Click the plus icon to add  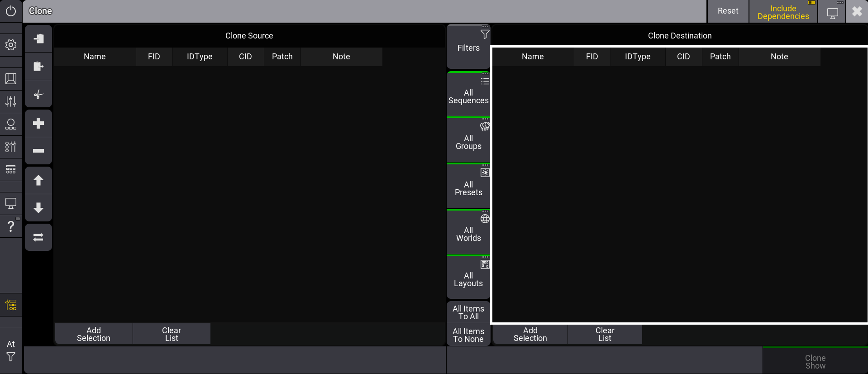(x=38, y=123)
